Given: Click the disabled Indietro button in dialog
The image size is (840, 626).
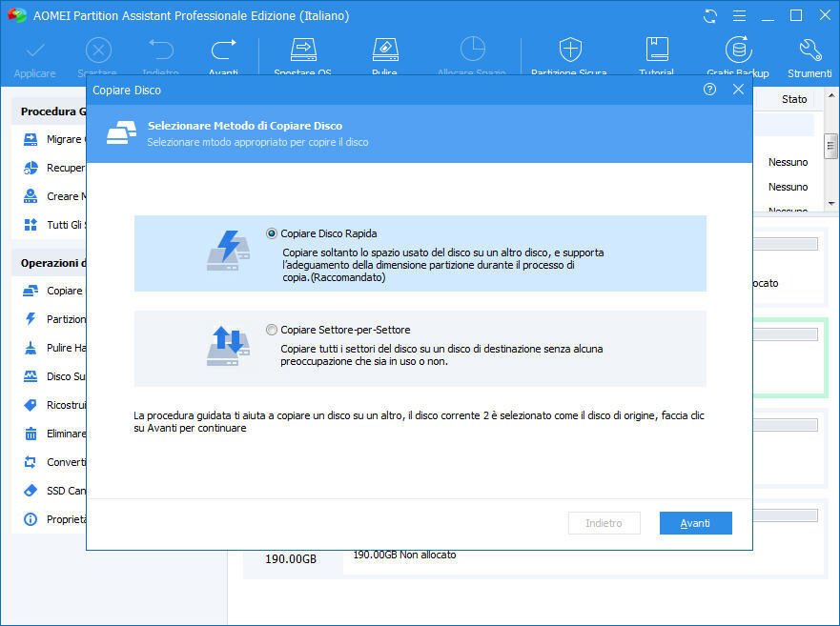Looking at the screenshot, I should pos(604,523).
